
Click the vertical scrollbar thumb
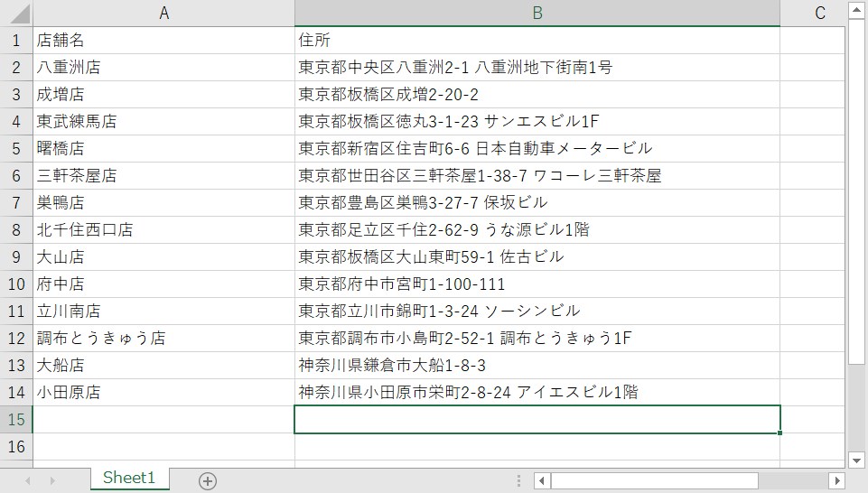(856, 192)
